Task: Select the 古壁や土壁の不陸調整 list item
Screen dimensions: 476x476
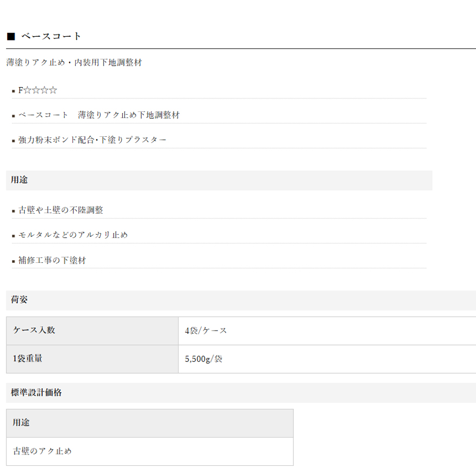Action: (61, 210)
